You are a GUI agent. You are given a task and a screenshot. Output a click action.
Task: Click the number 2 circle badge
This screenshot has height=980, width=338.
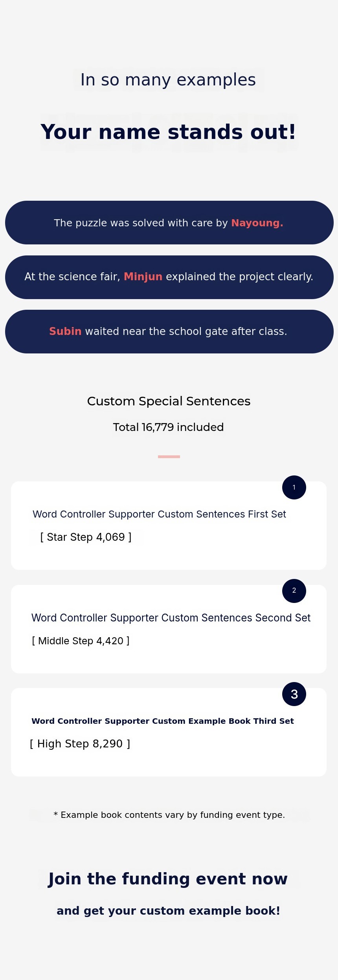[294, 590]
